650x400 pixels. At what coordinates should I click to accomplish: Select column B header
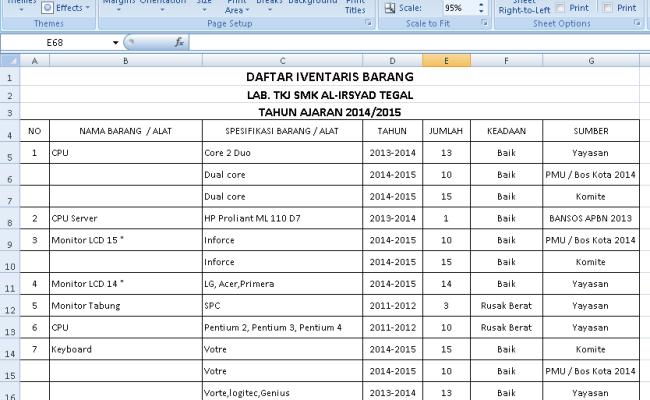click(126, 61)
